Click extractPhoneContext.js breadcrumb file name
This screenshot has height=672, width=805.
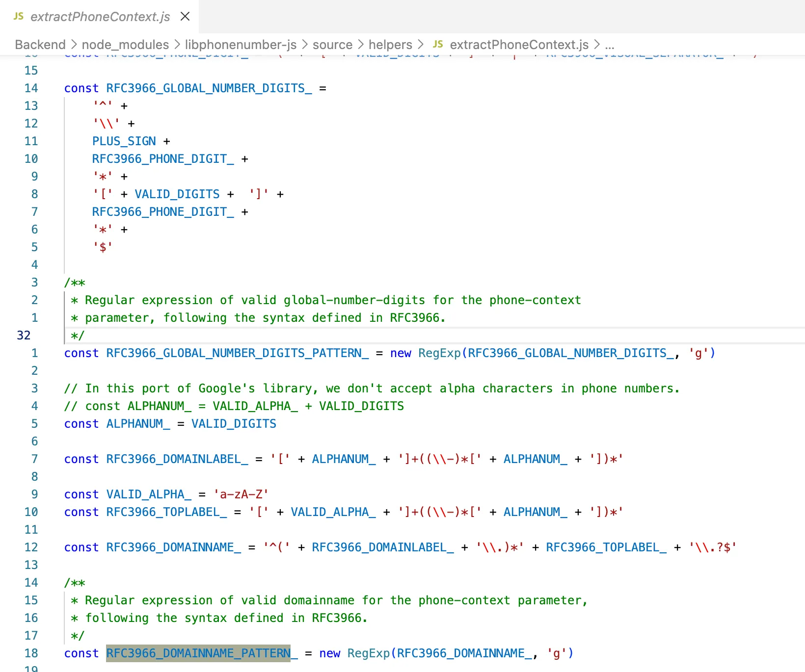[519, 45]
